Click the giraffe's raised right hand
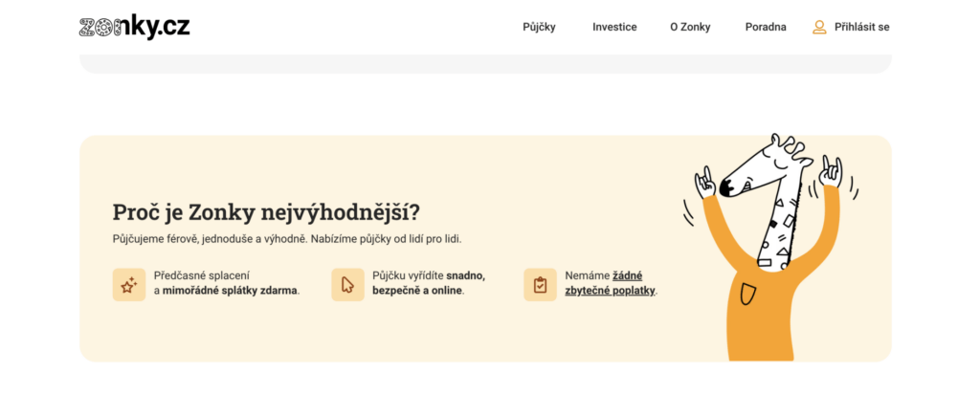 (x=831, y=171)
